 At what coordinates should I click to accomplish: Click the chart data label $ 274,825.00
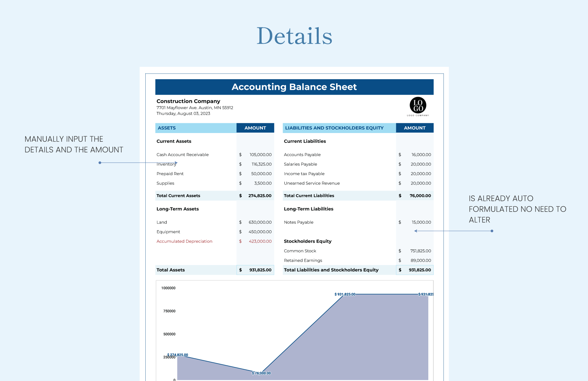178,355
